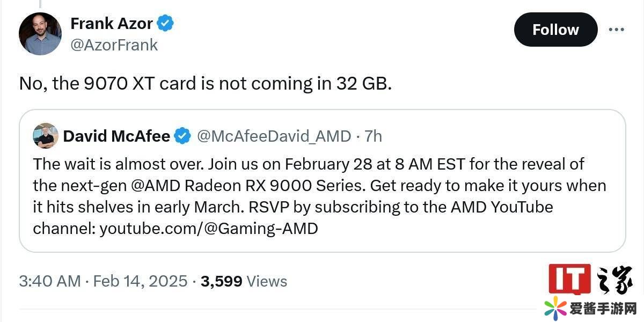The image size is (644, 322).
Task: Open David McAfee's name in quoted tweet
Action: tap(116, 136)
